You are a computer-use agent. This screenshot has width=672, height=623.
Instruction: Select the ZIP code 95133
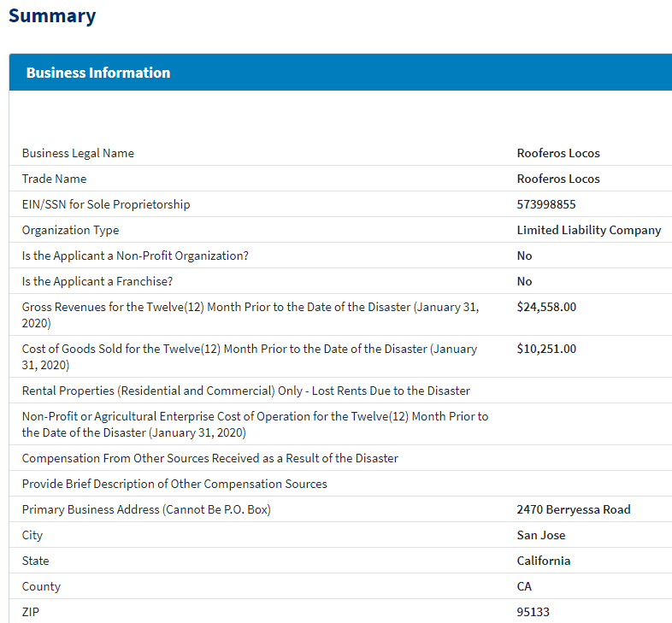click(x=533, y=612)
